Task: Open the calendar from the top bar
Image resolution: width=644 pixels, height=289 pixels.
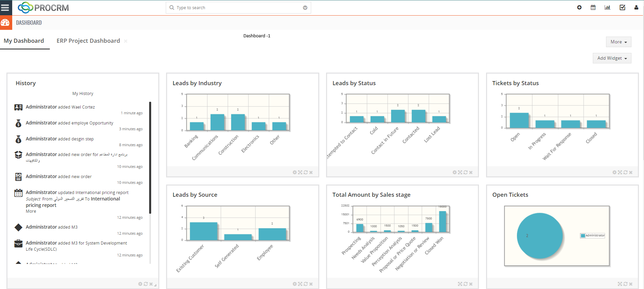Action: click(593, 7)
